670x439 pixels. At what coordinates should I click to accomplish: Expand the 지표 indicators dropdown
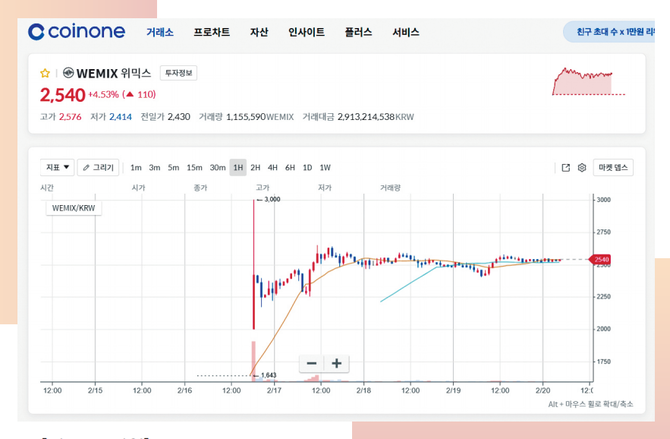tap(57, 168)
